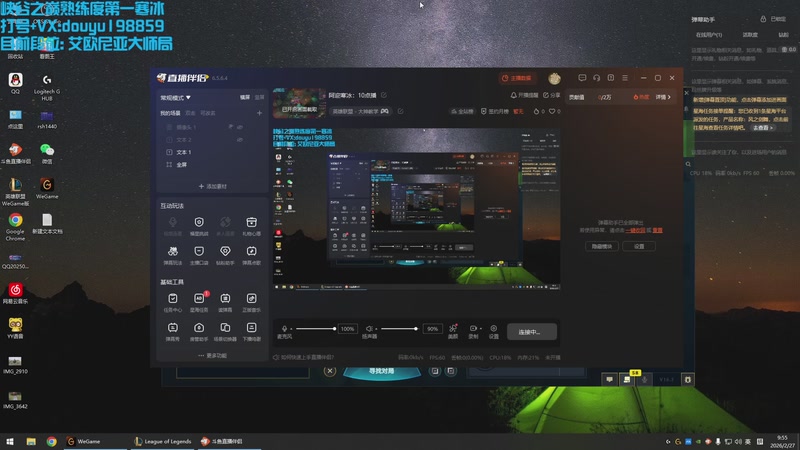This screenshot has height=450, width=800.
Task: Open the 正版音乐 licensed music tool
Action: 251,302
